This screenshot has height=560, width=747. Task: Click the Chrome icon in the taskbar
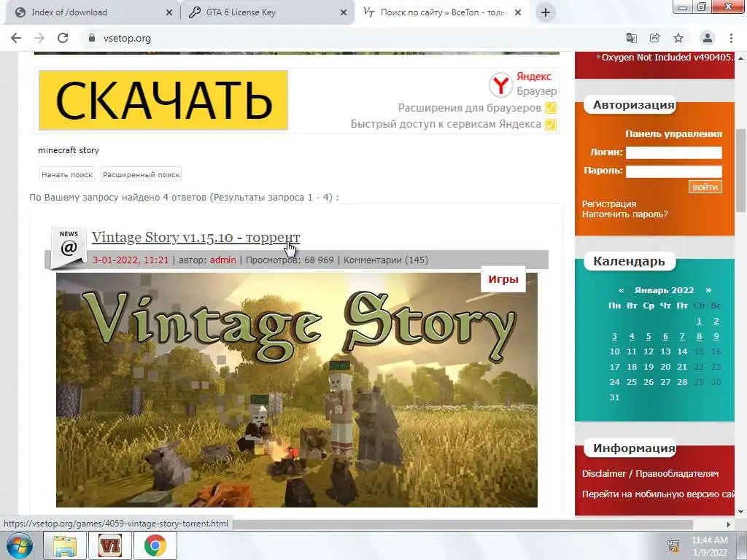coord(155,545)
